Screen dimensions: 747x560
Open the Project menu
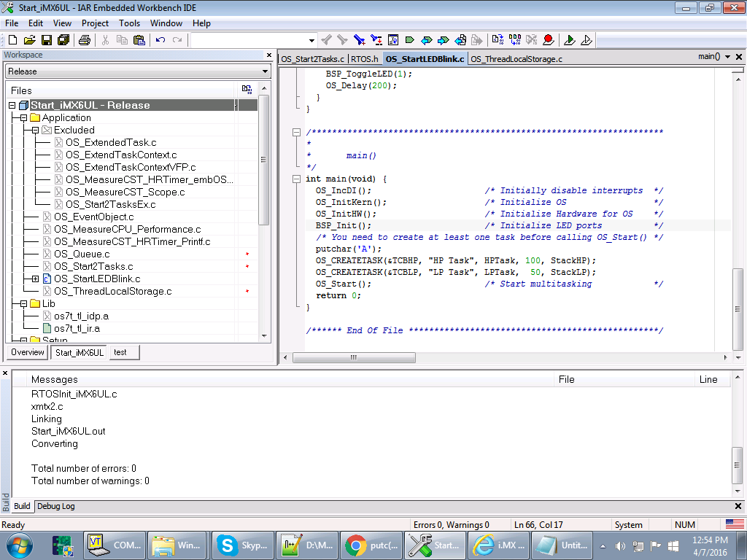click(95, 23)
